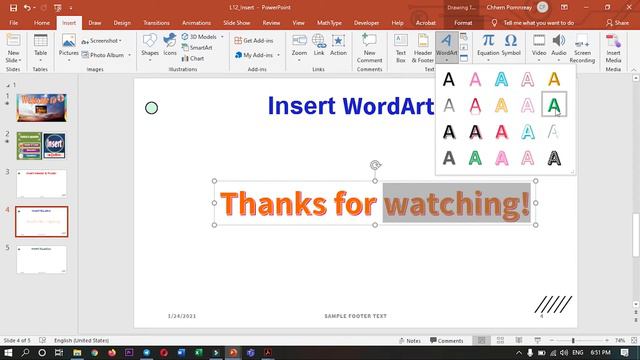Add a New Comment
The height and width of the screenshot is (360, 640).
pos(369,48)
